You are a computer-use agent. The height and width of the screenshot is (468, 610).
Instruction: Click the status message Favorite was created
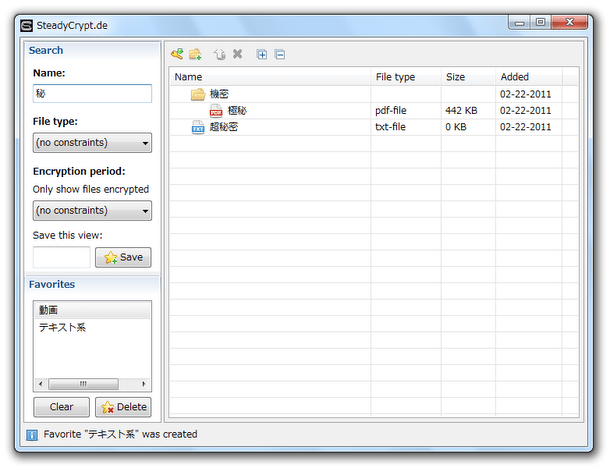(x=120, y=434)
